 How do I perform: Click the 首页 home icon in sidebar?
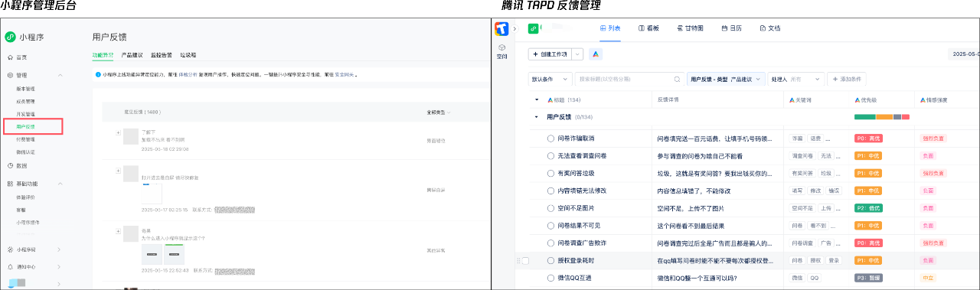(x=10, y=57)
